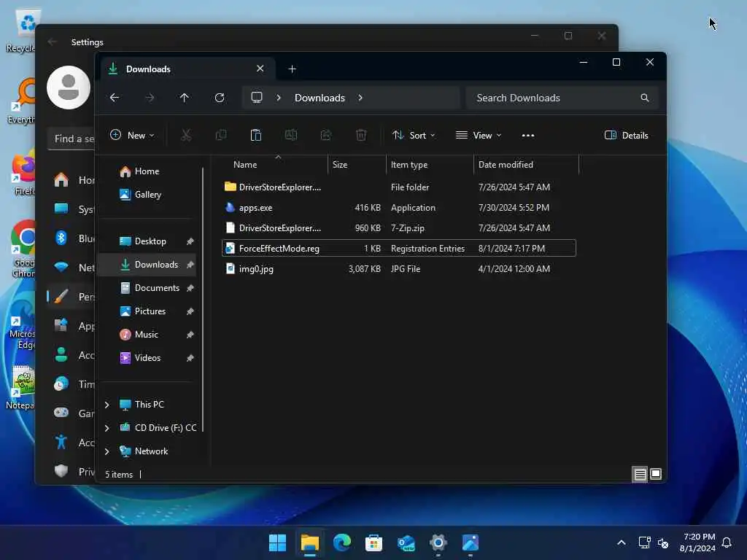Click the Delete trash icon

click(x=361, y=135)
